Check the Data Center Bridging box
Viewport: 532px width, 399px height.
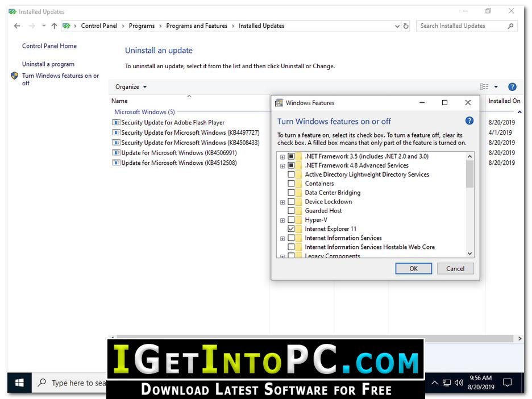coord(291,192)
